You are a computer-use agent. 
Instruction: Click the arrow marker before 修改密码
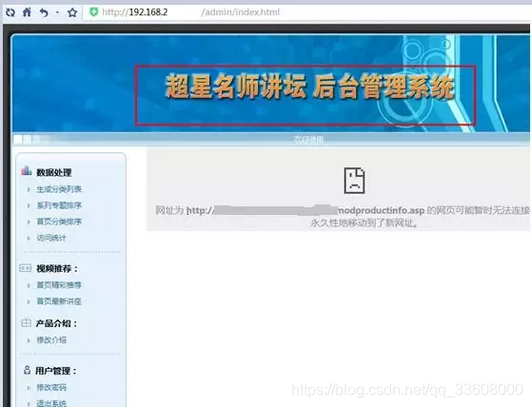(29, 388)
